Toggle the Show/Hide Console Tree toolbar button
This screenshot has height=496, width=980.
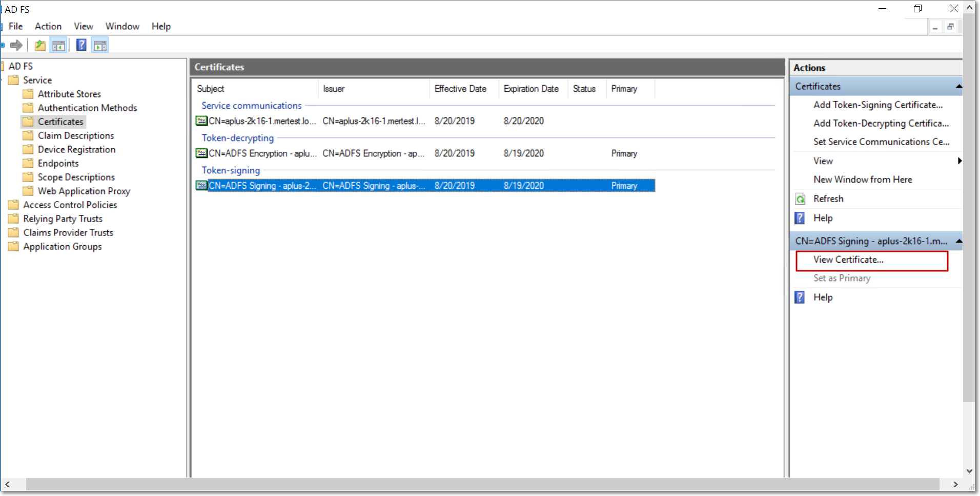[59, 46]
